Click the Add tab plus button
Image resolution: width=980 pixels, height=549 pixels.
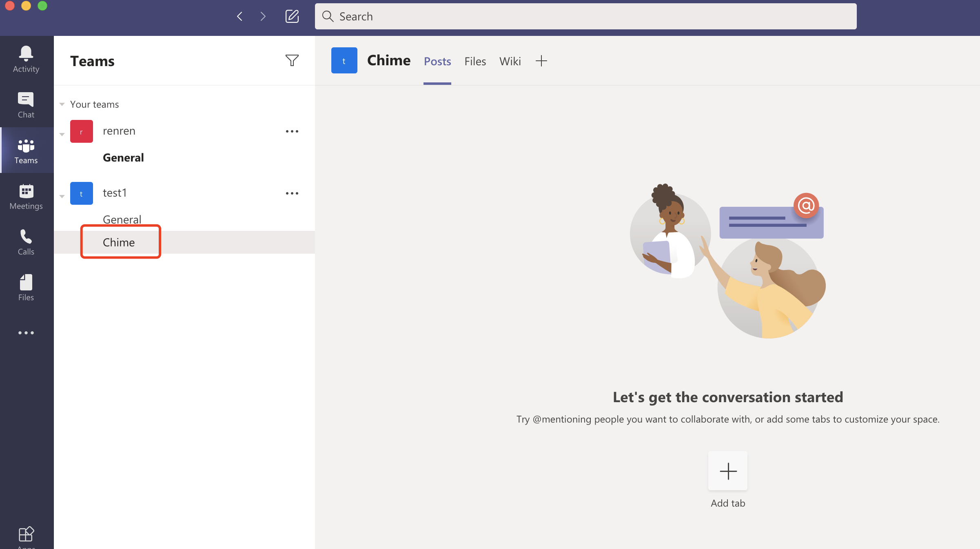click(x=728, y=472)
